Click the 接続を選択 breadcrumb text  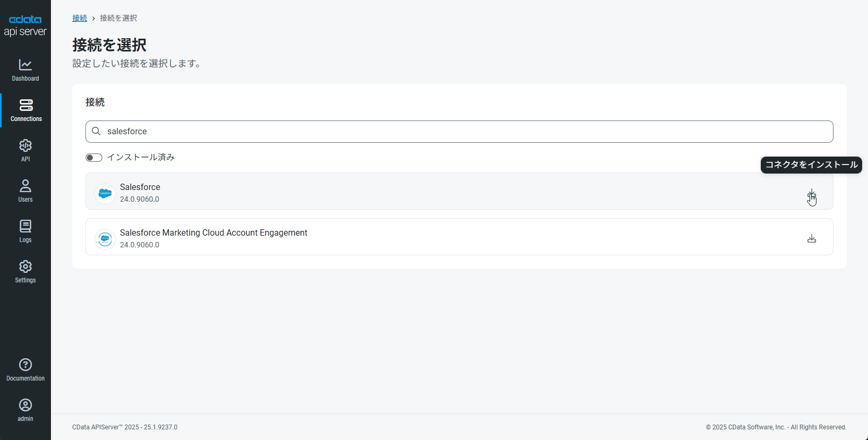tap(118, 18)
